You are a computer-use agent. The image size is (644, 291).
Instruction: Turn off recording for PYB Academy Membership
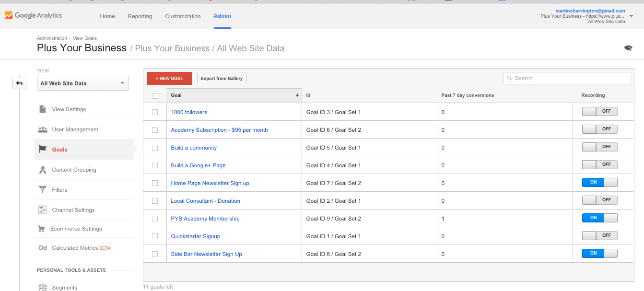600,218
